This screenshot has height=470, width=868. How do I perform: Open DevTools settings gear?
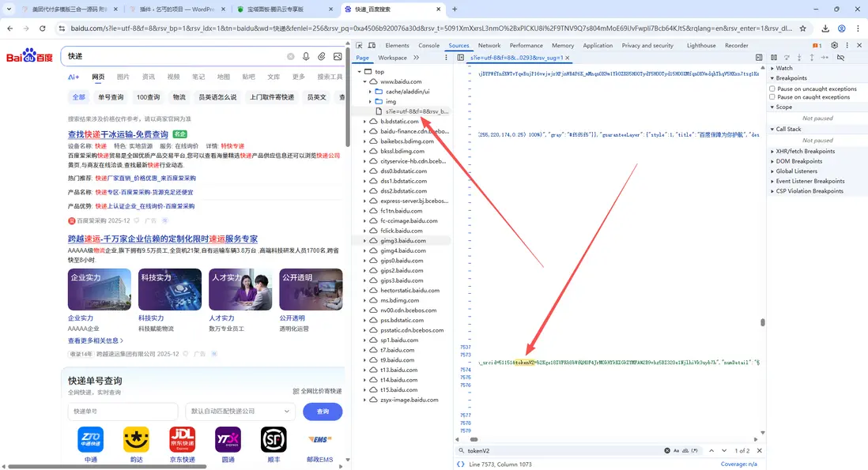pos(834,45)
